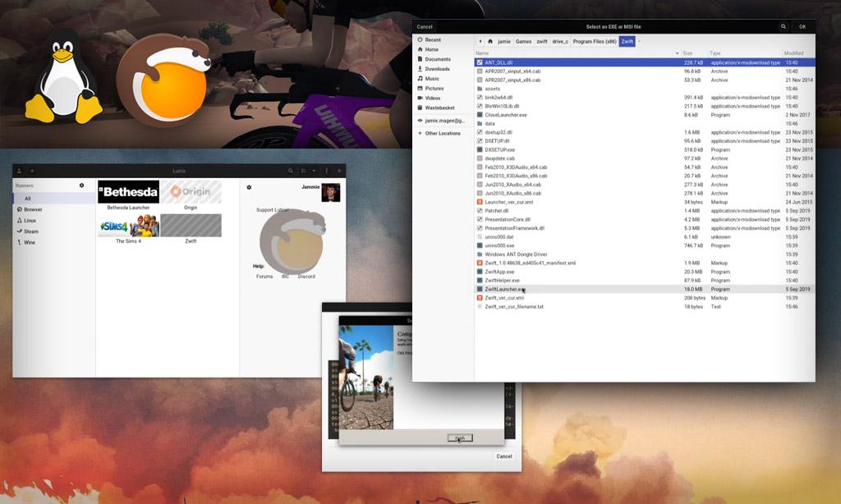
Task: Open Other Locations in file chooser sidebar
Action: click(443, 133)
